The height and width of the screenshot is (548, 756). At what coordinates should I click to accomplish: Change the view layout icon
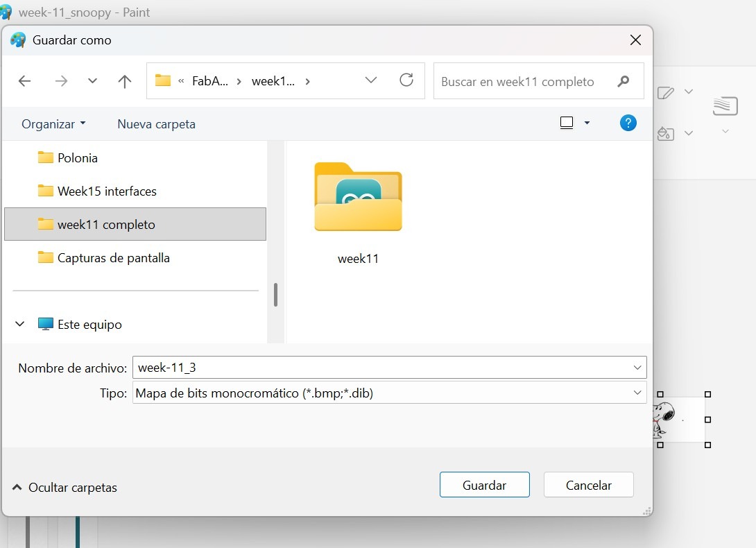click(x=567, y=123)
